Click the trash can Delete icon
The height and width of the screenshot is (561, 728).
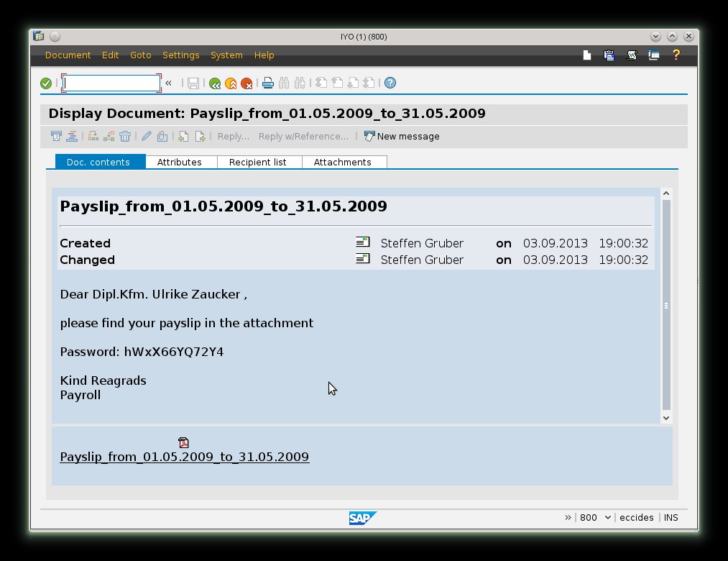[125, 136]
